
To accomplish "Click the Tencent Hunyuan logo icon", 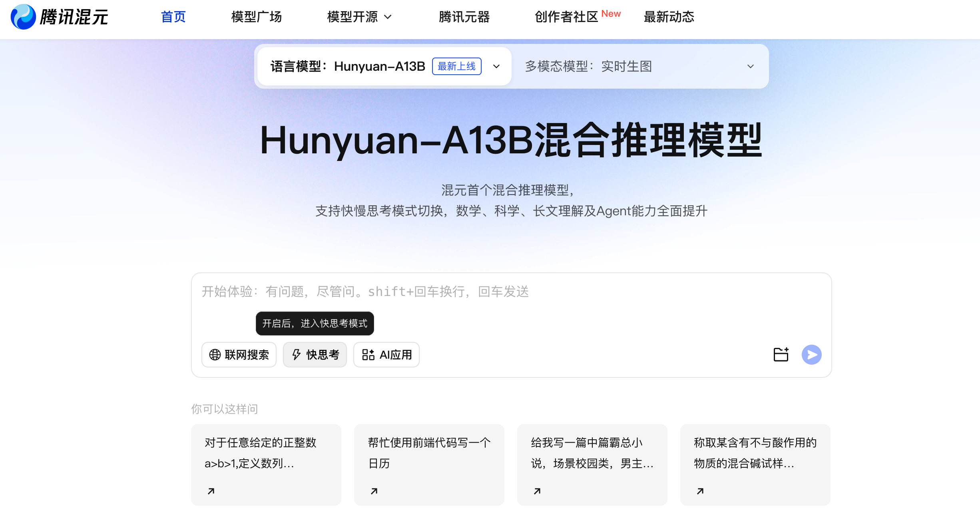I will pyautogui.click(x=23, y=17).
